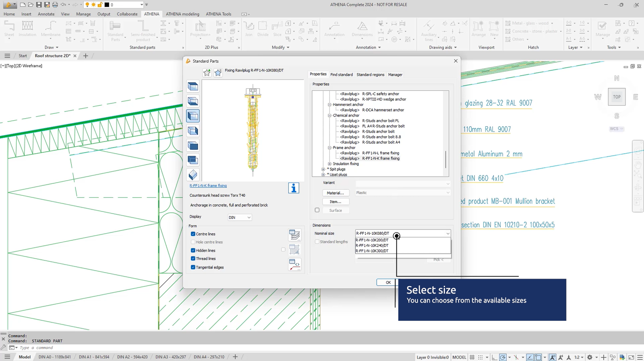
Task: Click the TOP face of the ViewCube
Action: point(617,97)
